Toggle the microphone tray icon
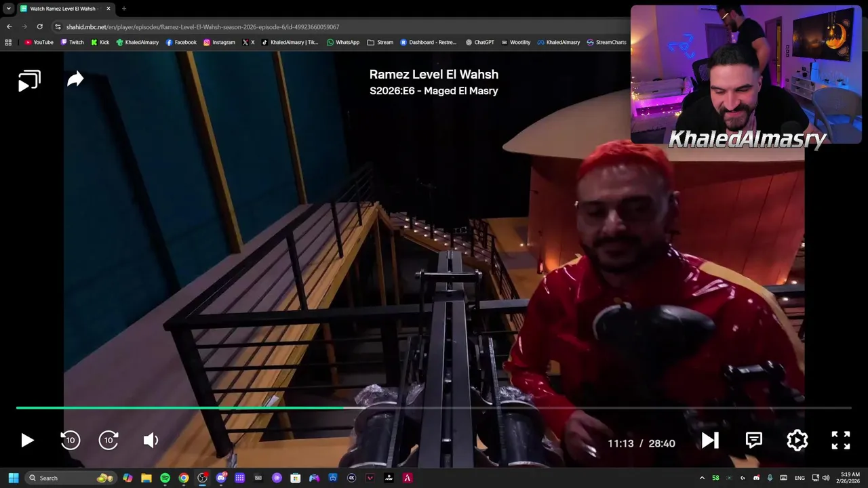Viewport: 868px width, 488px height. pos(770,478)
